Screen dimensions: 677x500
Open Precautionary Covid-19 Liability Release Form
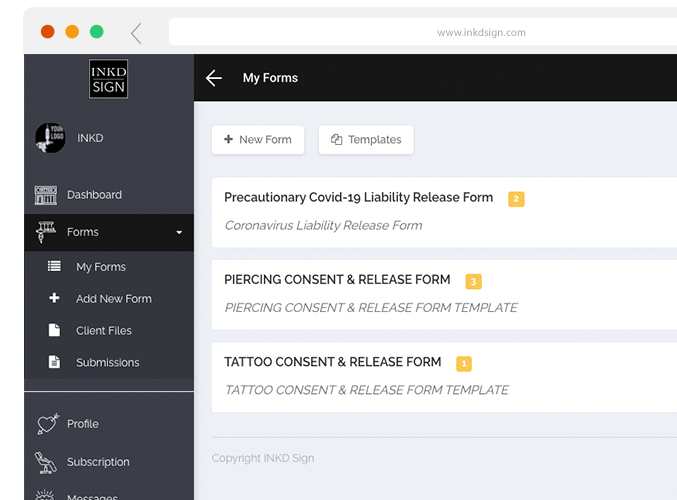pos(358,198)
